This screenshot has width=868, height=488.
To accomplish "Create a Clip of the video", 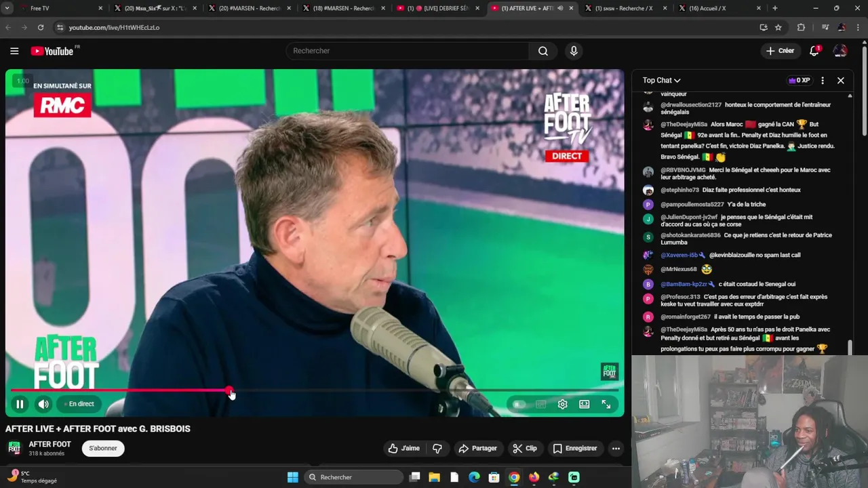I will tap(525, 448).
